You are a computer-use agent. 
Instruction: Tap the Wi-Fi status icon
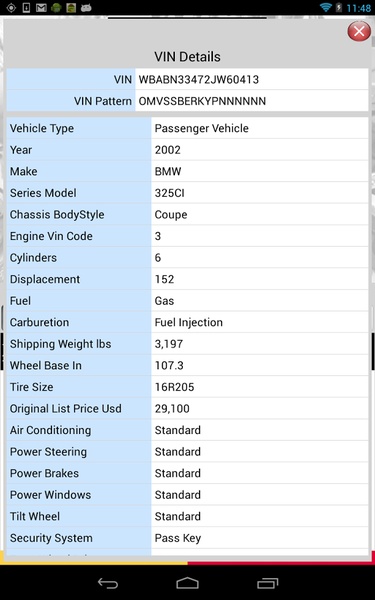[326, 8]
